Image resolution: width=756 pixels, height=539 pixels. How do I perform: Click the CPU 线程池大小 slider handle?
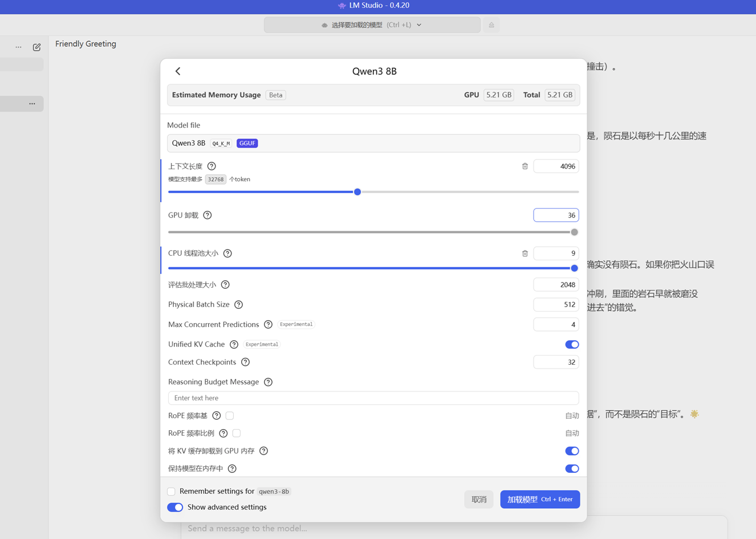[x=574, y=268]
